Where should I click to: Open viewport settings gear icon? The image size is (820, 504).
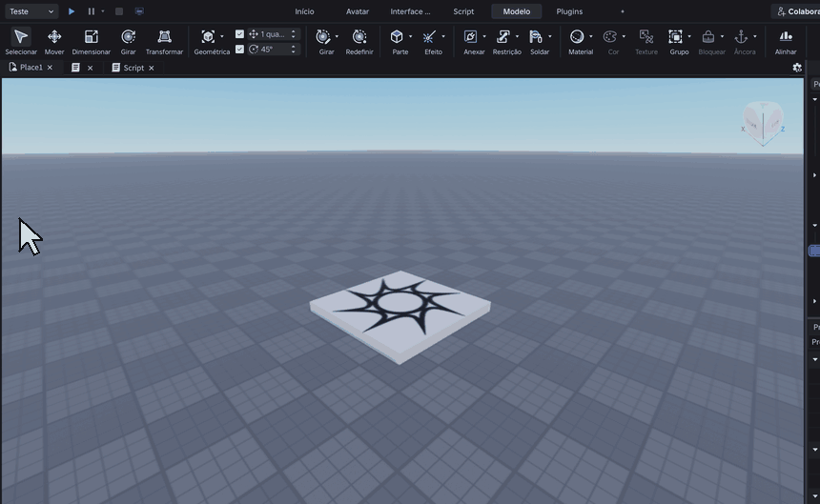tap(797, 68)
